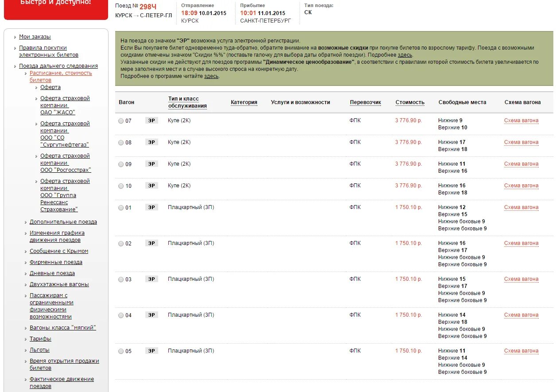This screenshot has width=556, height=392.
Task: Click the ЭР badge for wagon 03
Action: point(152,279)
